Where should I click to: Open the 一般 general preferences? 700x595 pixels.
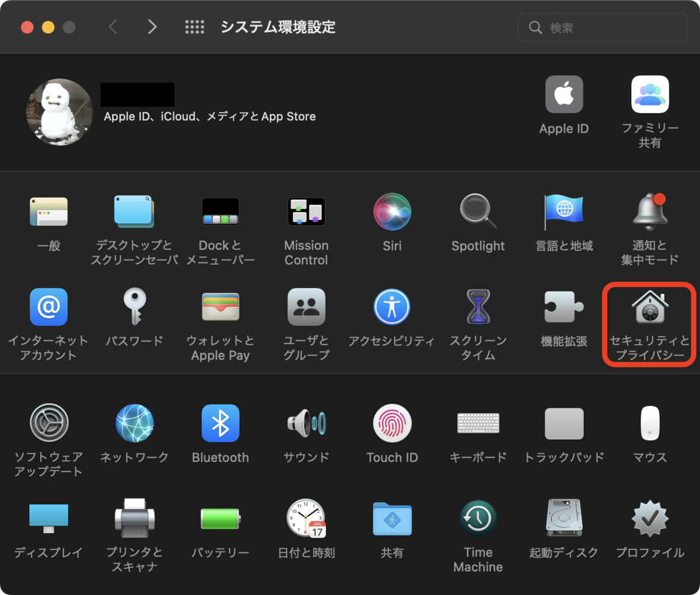point(48,211)
